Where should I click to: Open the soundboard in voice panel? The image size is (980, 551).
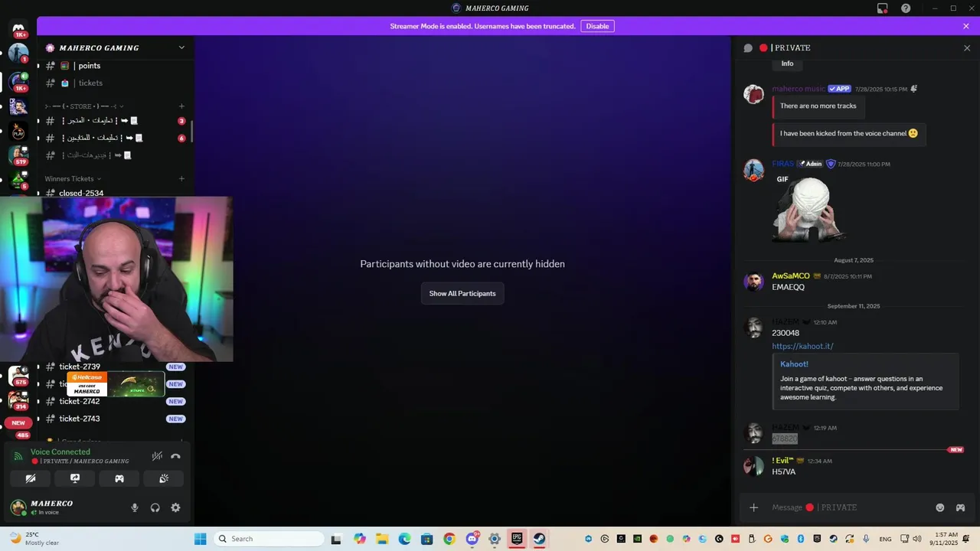[x=164, y=478]
